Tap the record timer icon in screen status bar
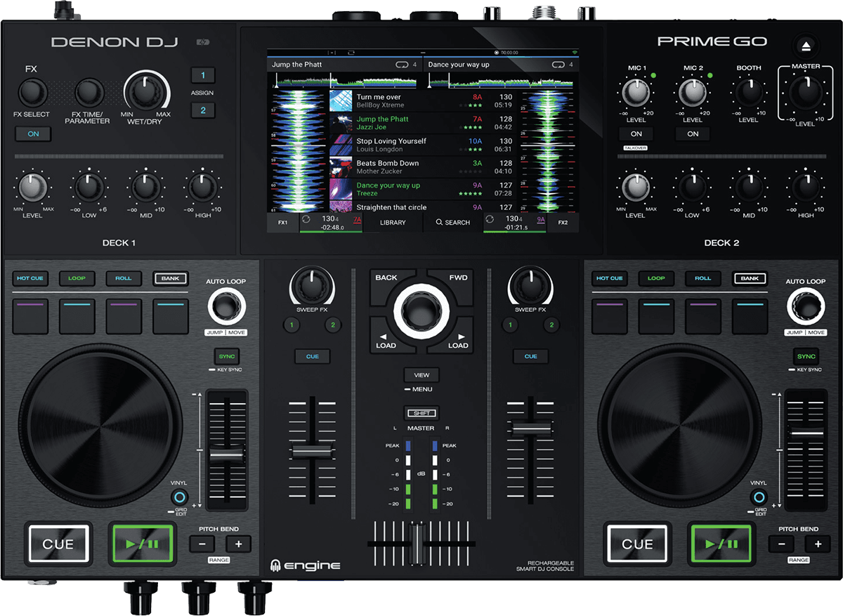 coord(497,52)
